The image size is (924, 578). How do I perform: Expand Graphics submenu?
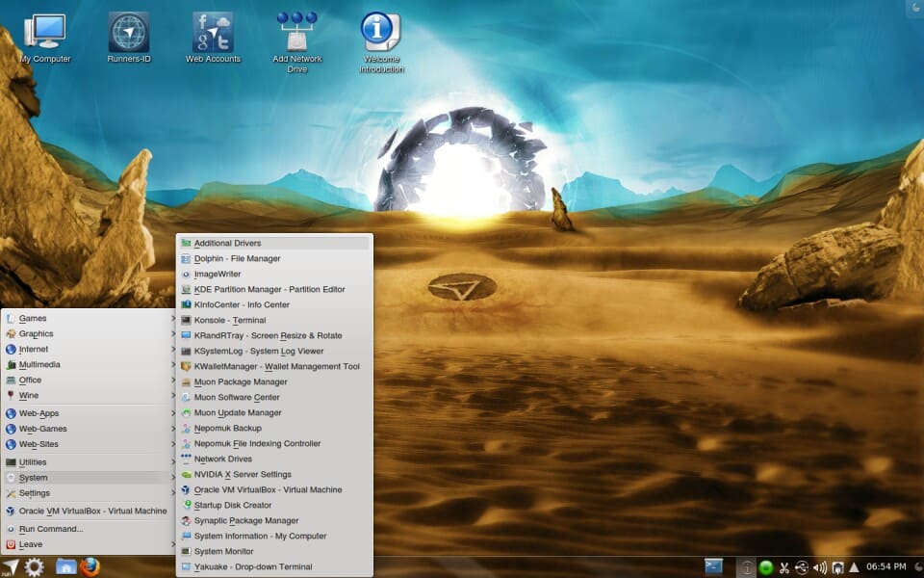tap(90, 334)
